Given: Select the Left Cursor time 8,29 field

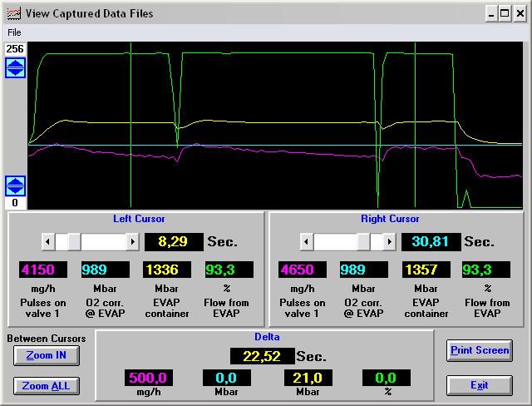Looking at the screenshot, I should tap(174, 242).
